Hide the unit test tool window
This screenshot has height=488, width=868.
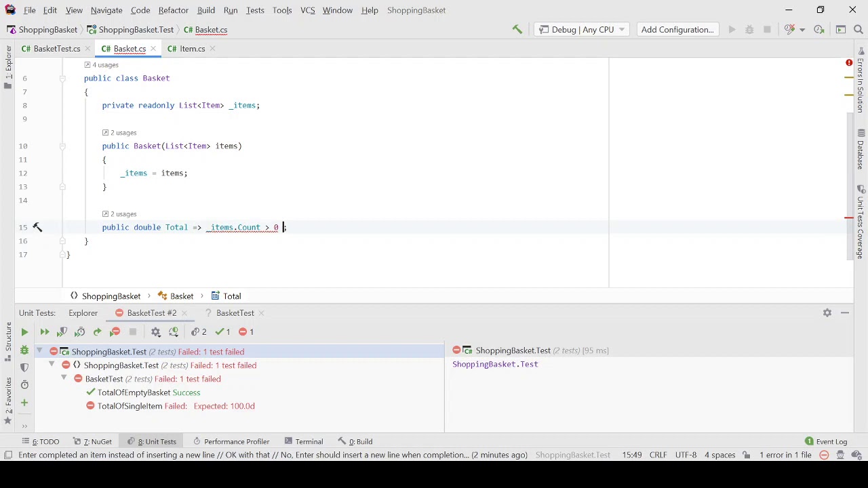click(845, 312)
